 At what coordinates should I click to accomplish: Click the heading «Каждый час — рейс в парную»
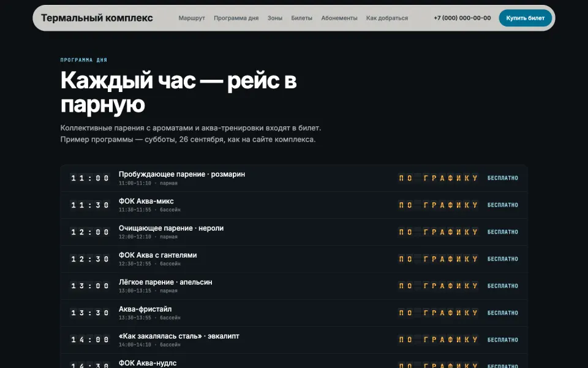coord(178,92)
